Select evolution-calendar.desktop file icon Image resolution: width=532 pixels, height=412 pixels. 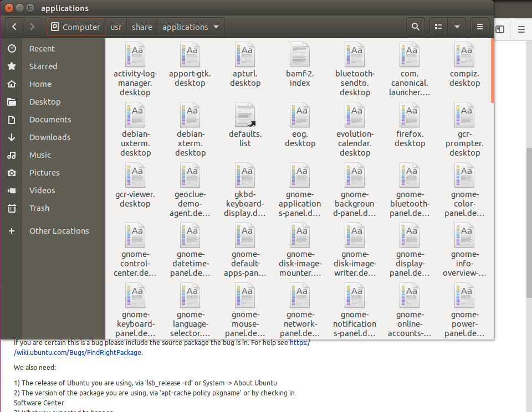[x=355, y=115]
